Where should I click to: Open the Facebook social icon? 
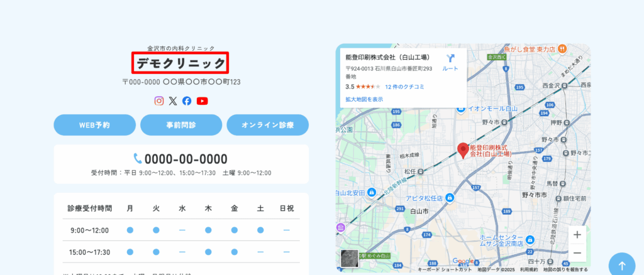point(187,100)
